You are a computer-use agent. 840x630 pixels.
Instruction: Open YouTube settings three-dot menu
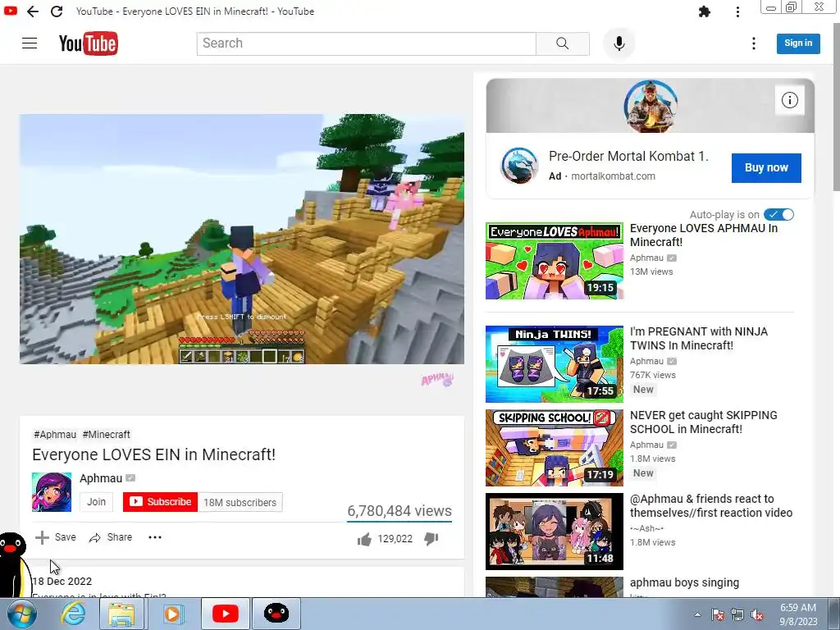(754, 43)
